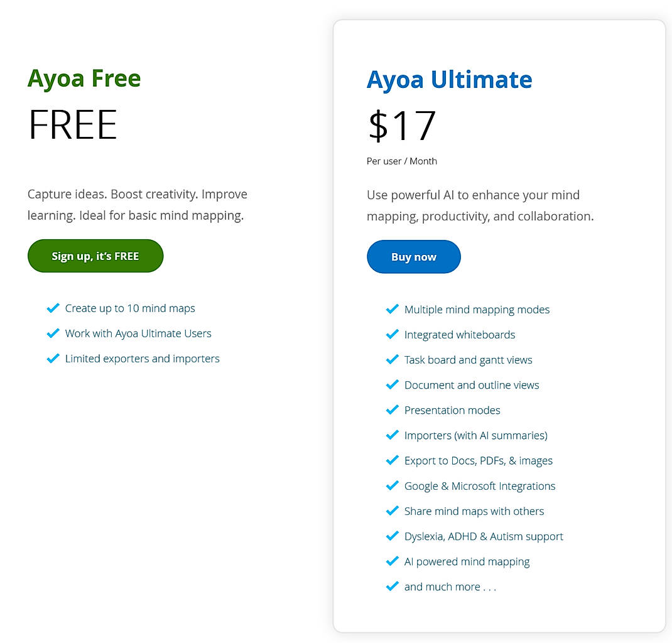
Task: Click the checkmark beside 'Presentation modes'
Action: click(393, 410)
